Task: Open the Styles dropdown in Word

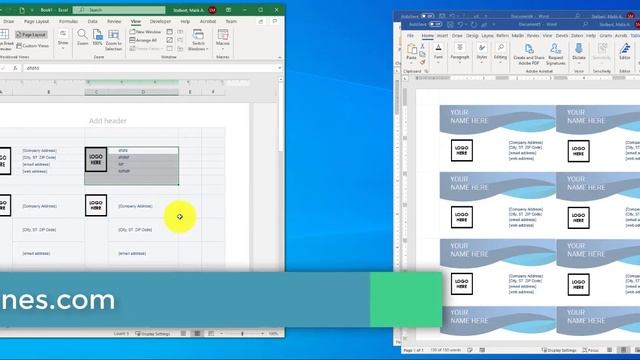Action: [x=482, y=53]
